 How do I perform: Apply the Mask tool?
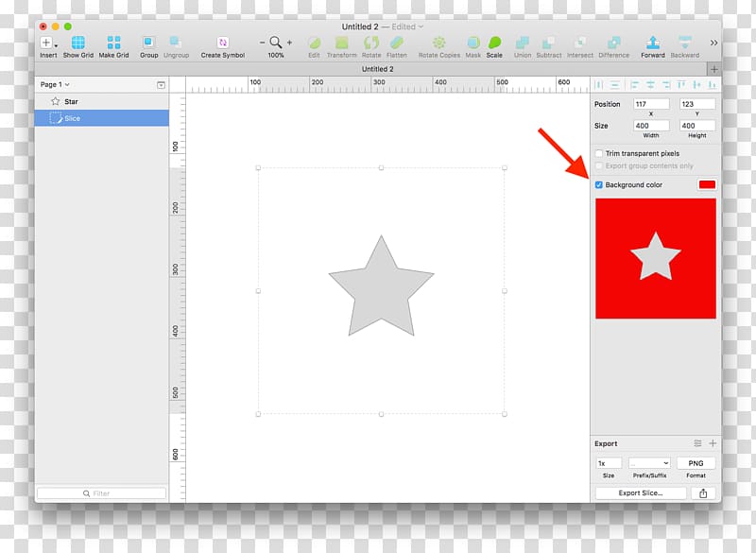coord(473,43)
